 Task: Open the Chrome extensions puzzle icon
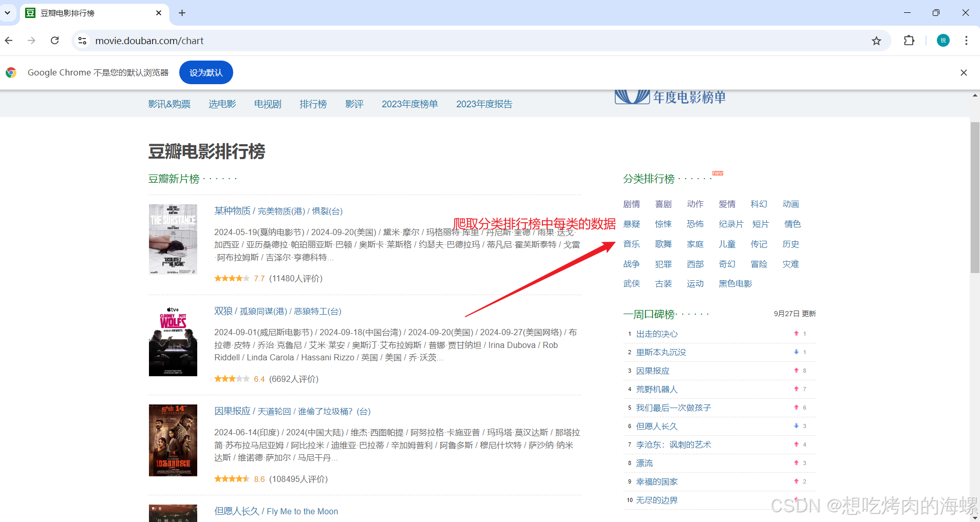(x=909, y=41)
